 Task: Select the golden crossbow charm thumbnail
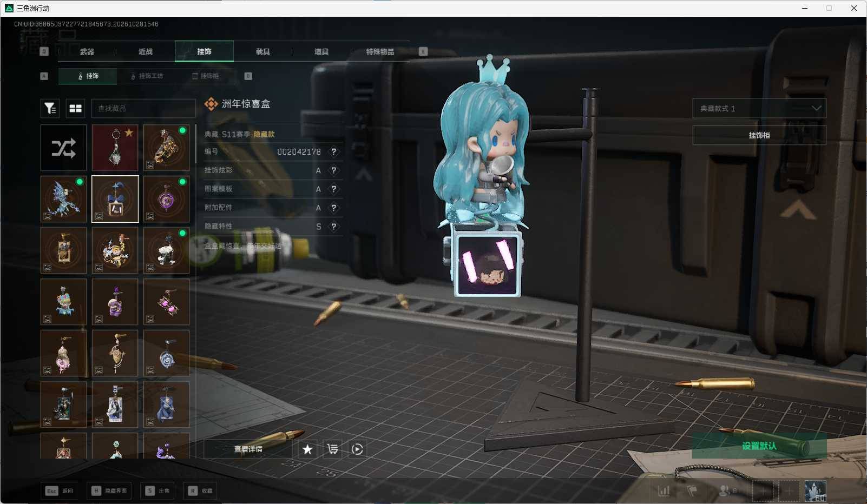115,353
